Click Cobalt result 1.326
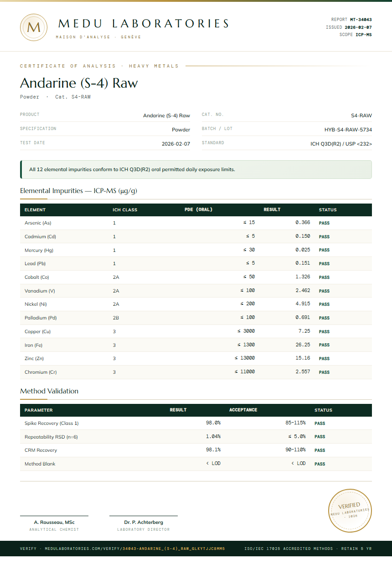The width and height of the screenshot is (392, 570). click(303, 277)
